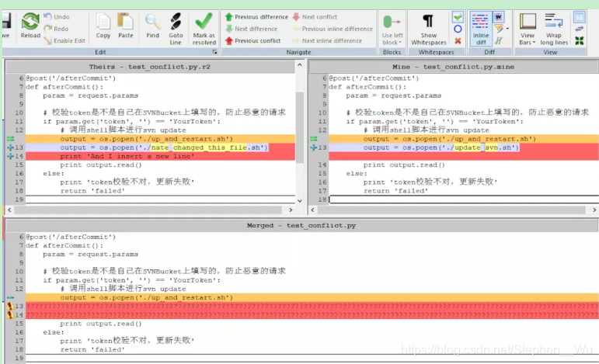Viewport: 599px width, 364px height.
Task: Expand the regex filter dropdown arrow
Action: [507, 29]
